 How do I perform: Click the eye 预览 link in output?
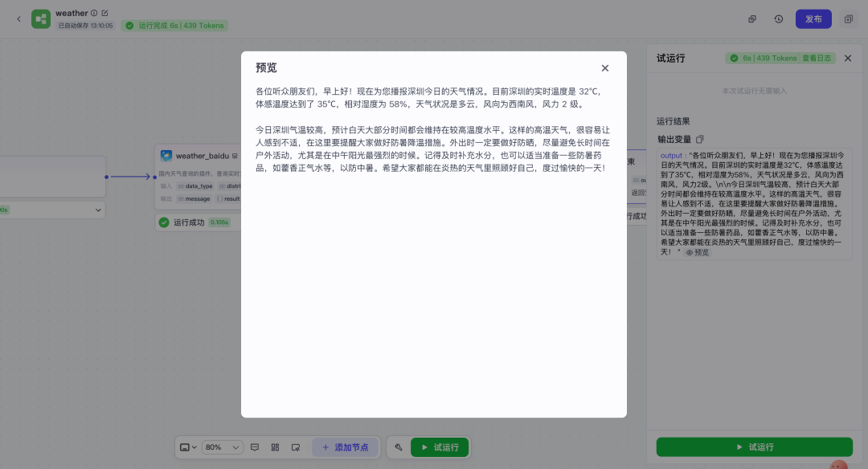pyautogui.click(x=698, y=252)
